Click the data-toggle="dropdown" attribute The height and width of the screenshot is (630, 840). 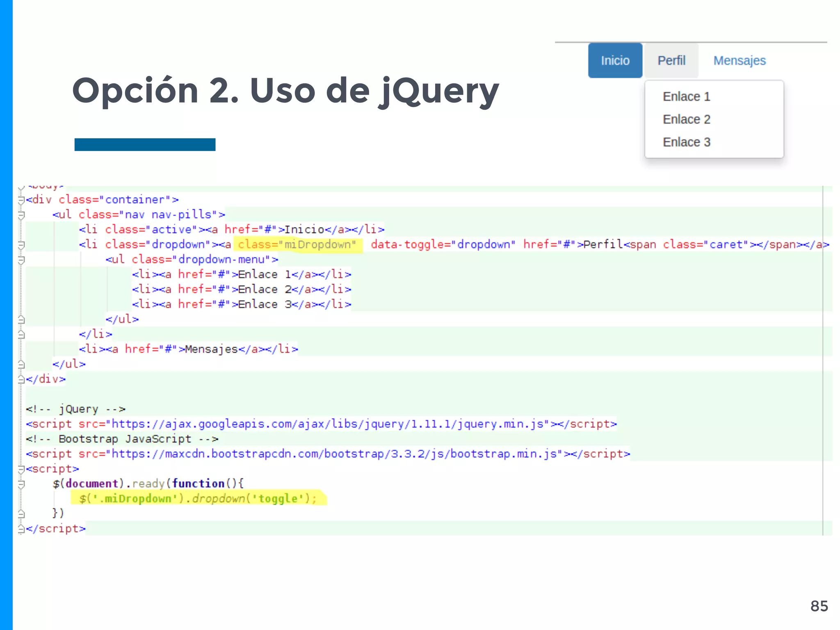[443, 244]
